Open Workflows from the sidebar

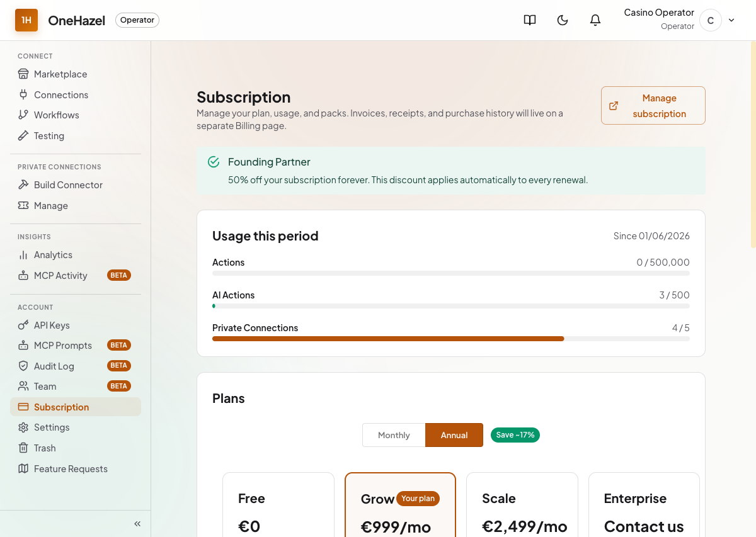[x=76, y=115]
